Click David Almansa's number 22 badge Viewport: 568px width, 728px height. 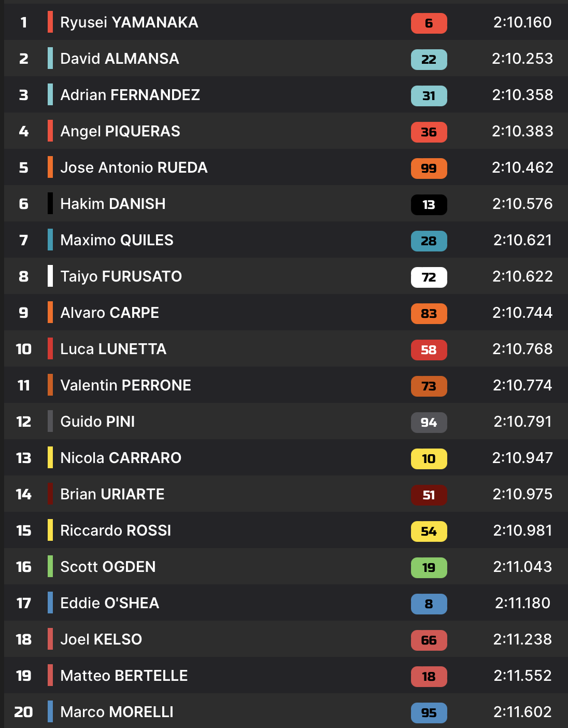pos(429,59)
